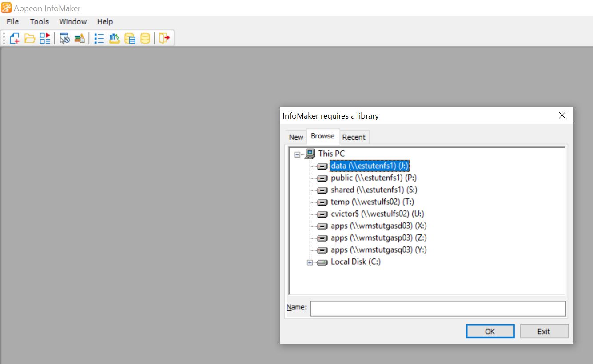Open the Tools menu

click(x=39, y=21)
